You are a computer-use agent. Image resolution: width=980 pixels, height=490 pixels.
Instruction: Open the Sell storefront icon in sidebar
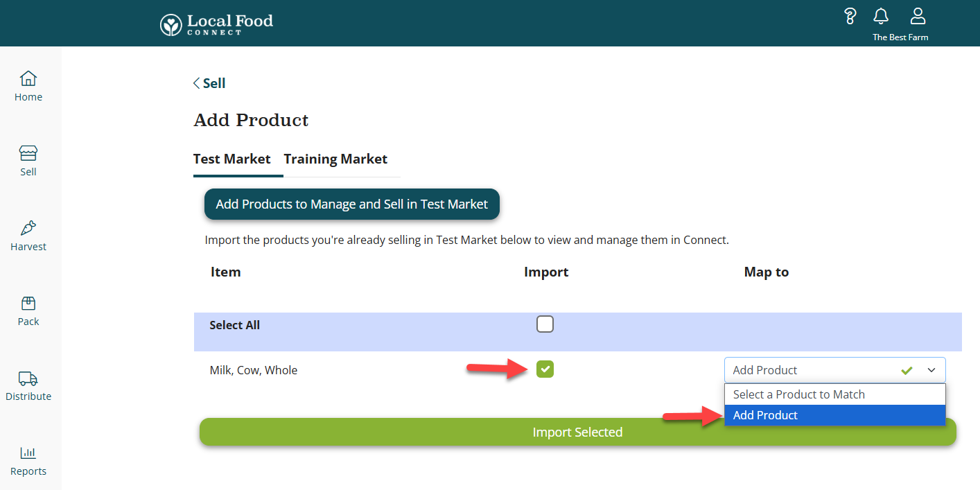click(28, 153)
